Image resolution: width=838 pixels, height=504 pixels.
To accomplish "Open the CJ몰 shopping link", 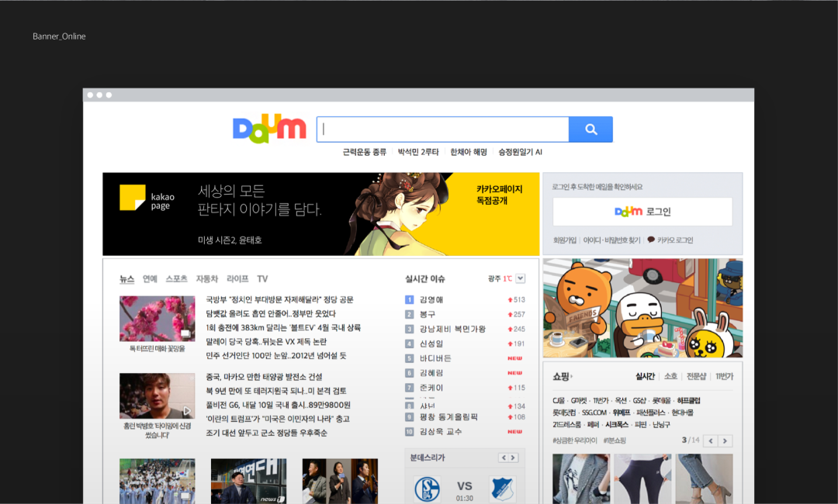I will click(559, 400).
